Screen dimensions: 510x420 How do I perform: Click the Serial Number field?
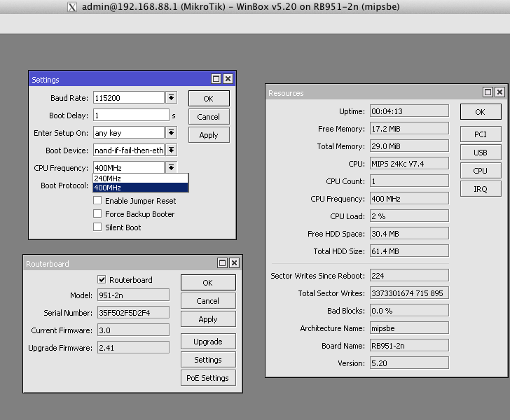click(133, 312)
